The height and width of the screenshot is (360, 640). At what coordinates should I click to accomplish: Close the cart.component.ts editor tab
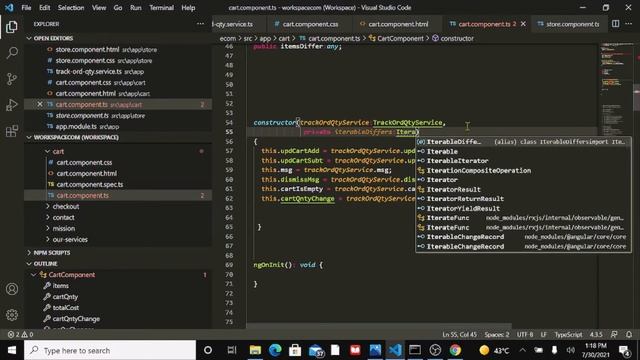[523, 24]
